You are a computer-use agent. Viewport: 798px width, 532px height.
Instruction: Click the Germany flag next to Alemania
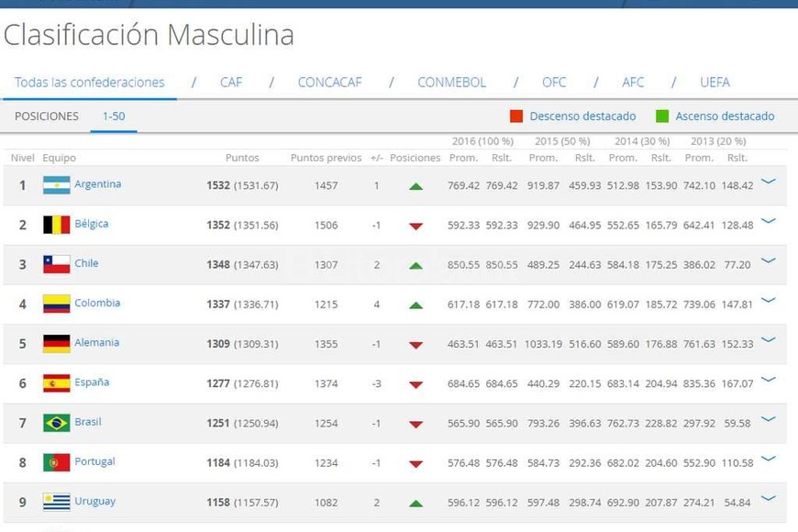56,343
